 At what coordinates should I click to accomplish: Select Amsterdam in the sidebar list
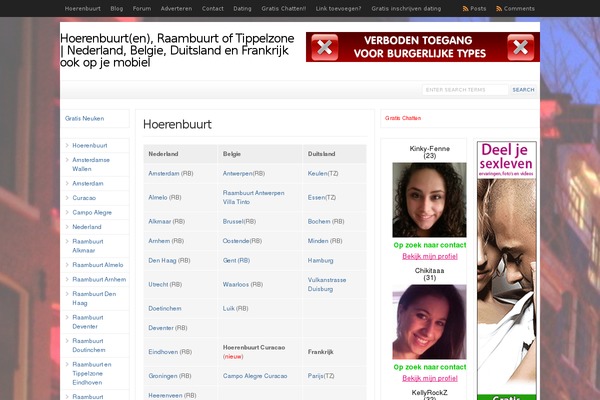click(x=88, y=183)
